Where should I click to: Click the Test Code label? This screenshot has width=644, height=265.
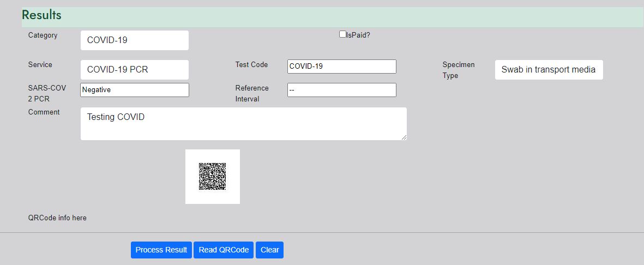tap(251, 64)
